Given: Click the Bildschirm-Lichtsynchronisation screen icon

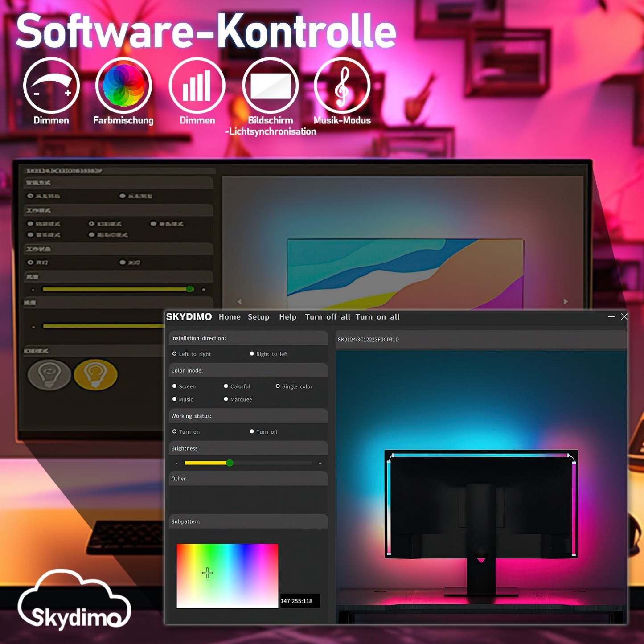Looking at the screenshot, I should pyautogui.click(x=271, y=85).
